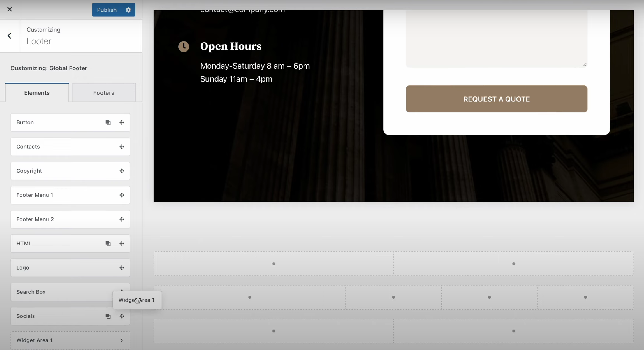Select the Elements tab
This screenshot has width=644, height=350.
(37, 92)
